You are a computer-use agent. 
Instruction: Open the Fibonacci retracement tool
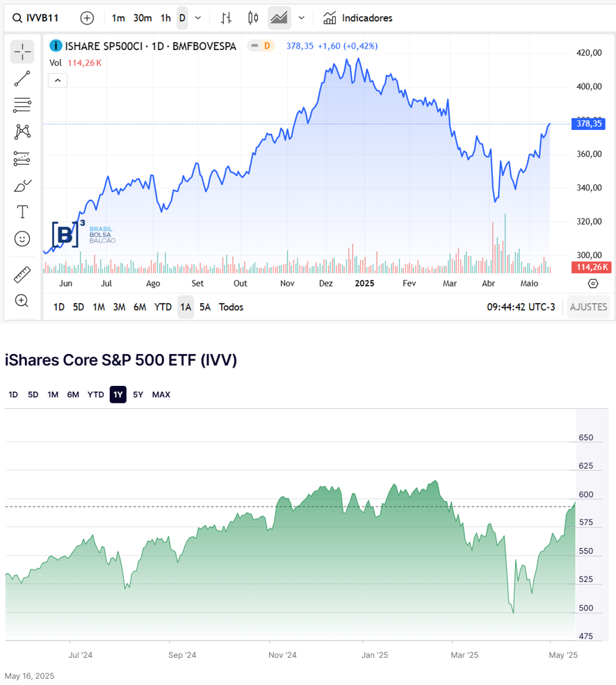[22, 105]
